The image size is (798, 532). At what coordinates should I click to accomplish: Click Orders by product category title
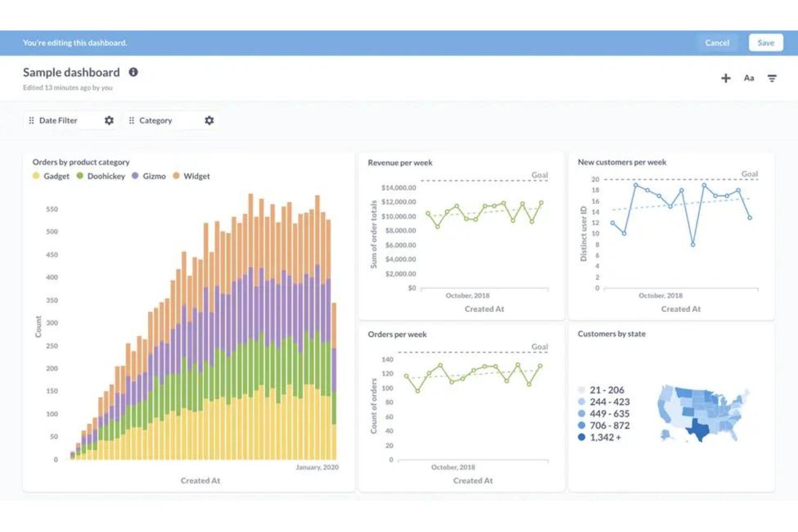pos(81,162)
